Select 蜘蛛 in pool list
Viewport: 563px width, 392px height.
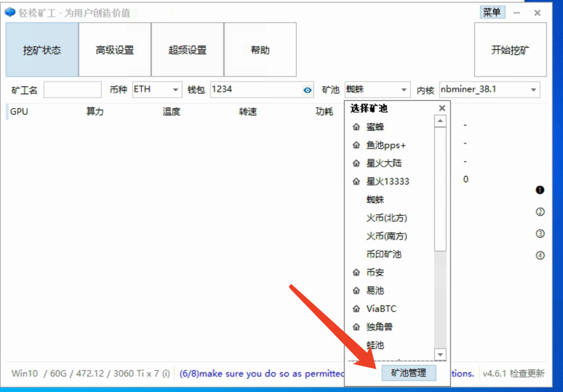tap(375, 200)
